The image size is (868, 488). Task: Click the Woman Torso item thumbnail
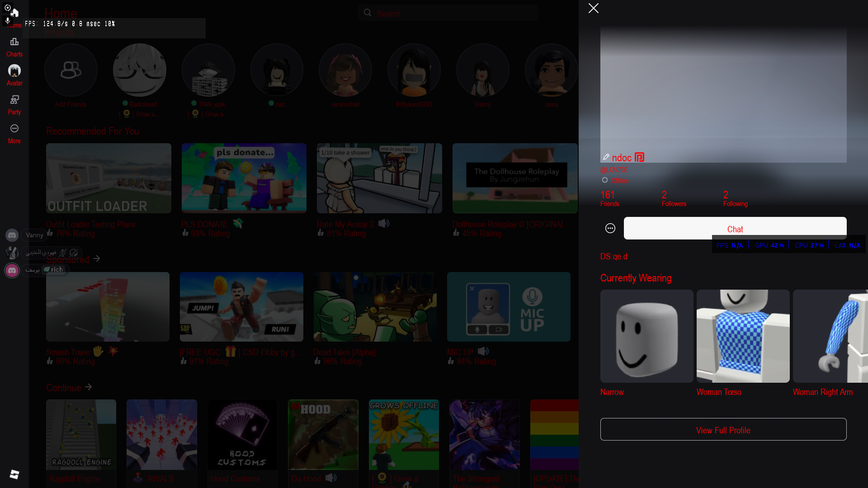pyautogui.click(x=743, y=336)
